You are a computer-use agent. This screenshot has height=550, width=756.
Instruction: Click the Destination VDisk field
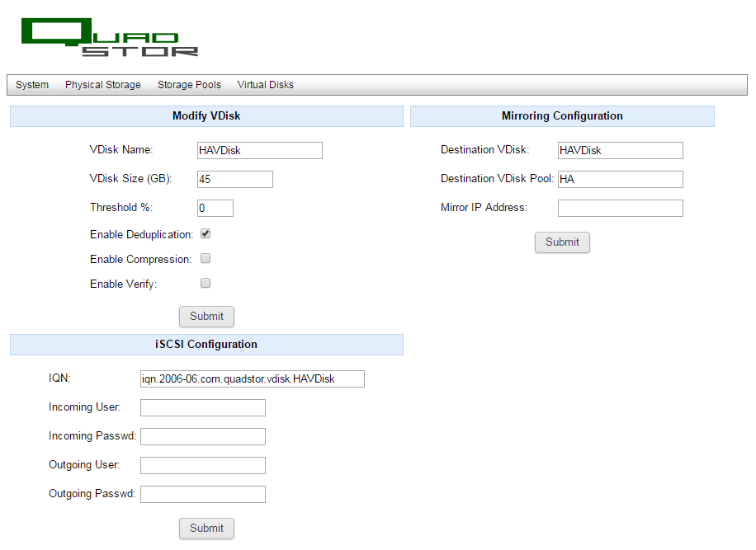point(621,150)
